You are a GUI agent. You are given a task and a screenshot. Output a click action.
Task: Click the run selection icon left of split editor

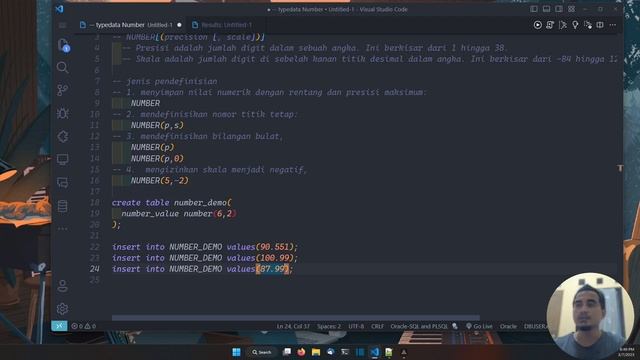(x=588, y=25)
